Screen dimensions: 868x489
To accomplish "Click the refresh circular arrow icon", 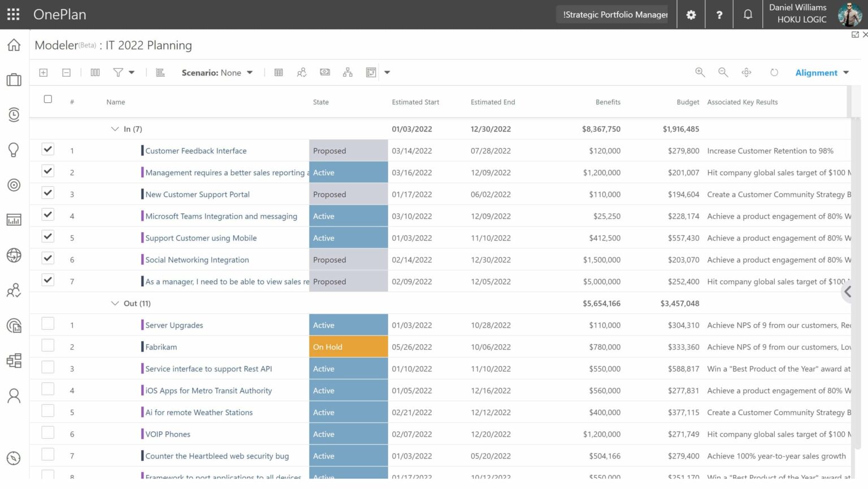I will [x=774, y=72].
